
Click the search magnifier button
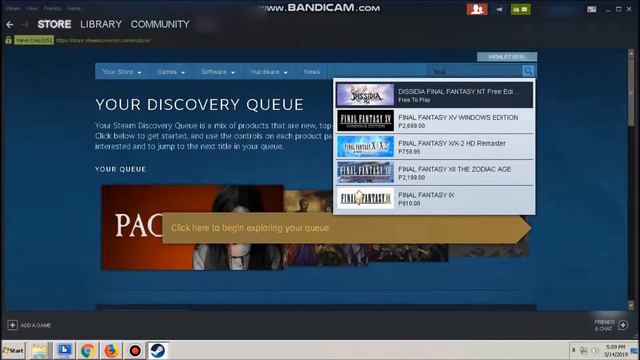(528, 71)
